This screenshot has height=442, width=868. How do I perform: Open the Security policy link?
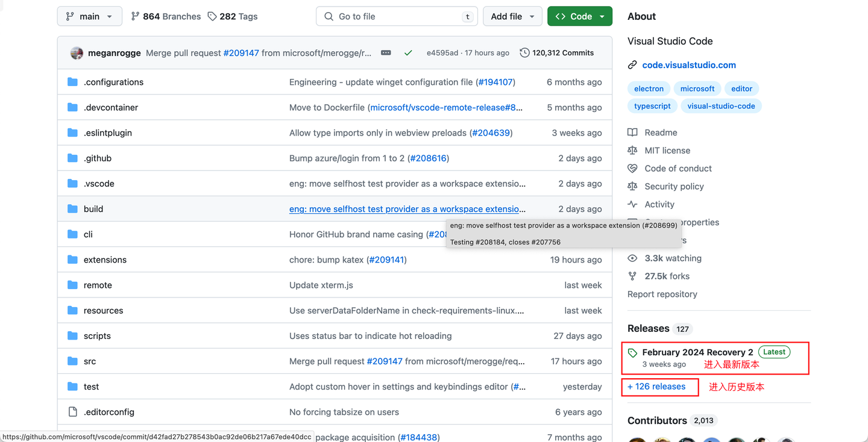[674, 187]
